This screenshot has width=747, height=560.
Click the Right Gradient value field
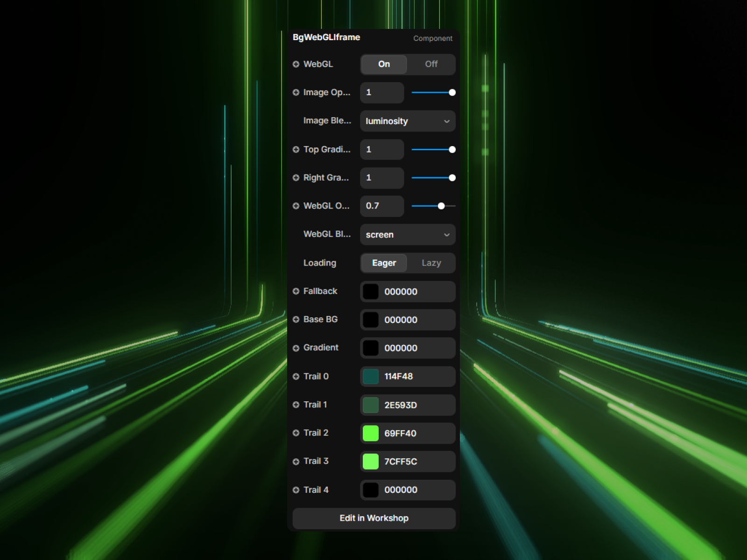point(382,178)
